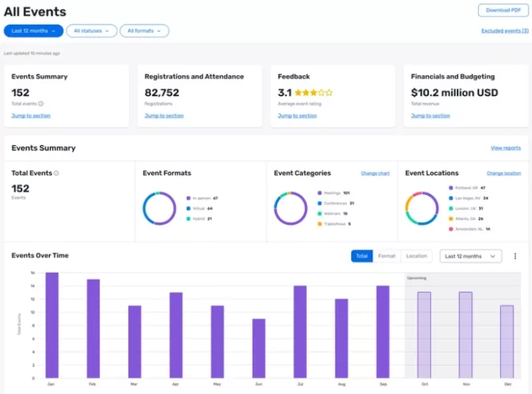Open the Last 12 months dropdown in chart header
This screenshot has height=394, width=532.
(470, 256)
